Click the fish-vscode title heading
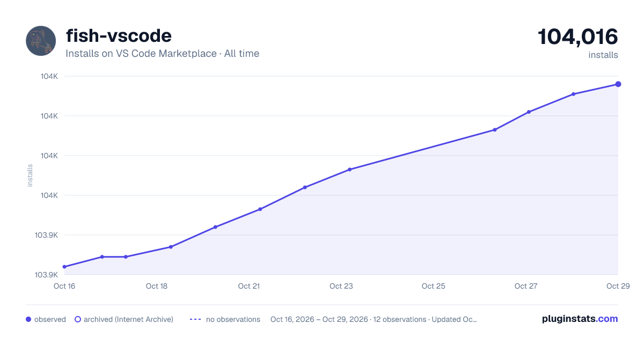The image size is (644, 338). pos(119,35)
